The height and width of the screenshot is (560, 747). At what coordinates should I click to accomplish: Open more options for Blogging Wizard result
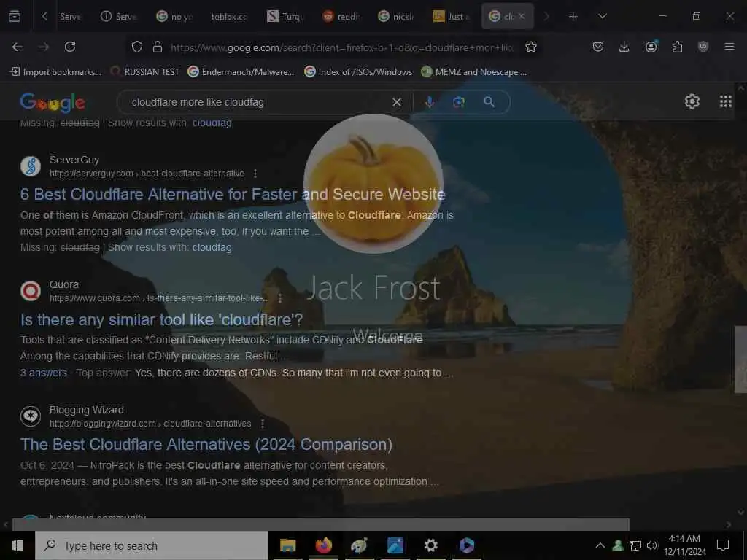click(x=263, y=424)
